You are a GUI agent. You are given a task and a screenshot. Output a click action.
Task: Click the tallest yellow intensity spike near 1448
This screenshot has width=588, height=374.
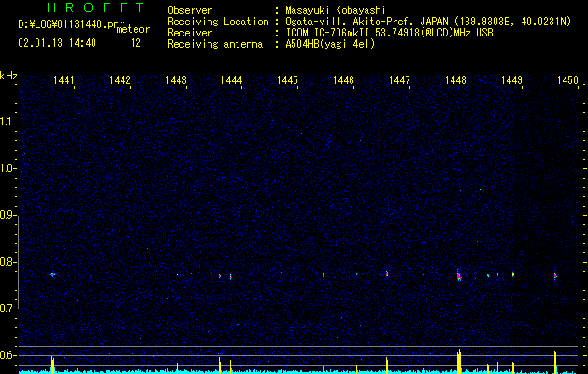click(x=459, y=361)
